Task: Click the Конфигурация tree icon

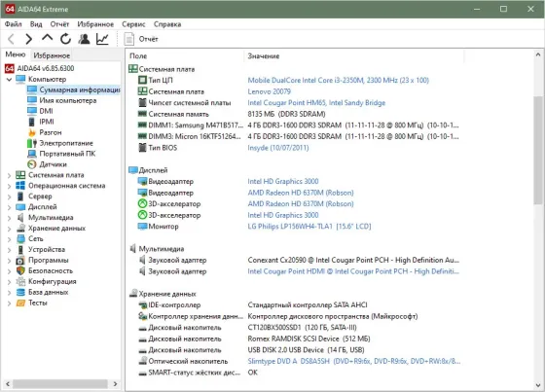Action: pos(20,281)
